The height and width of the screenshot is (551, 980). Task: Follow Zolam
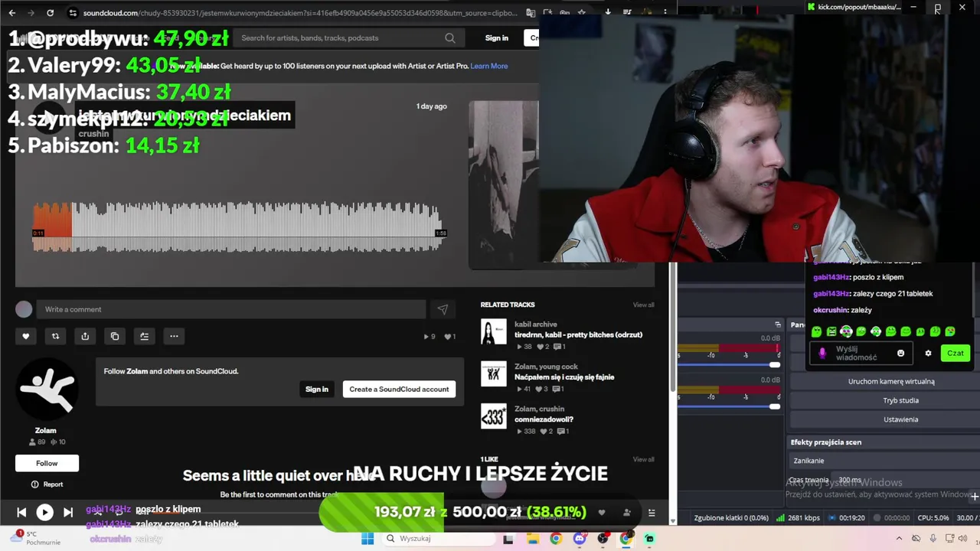(x=47, y=463)
